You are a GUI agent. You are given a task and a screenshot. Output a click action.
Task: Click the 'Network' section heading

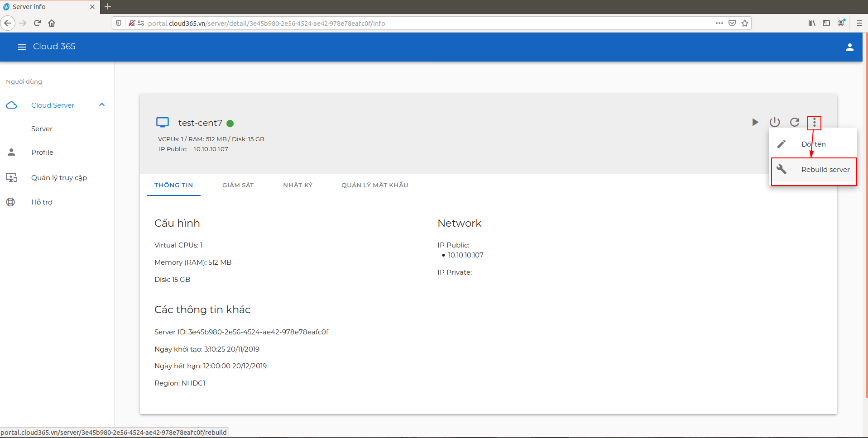(x=459, y=223)
